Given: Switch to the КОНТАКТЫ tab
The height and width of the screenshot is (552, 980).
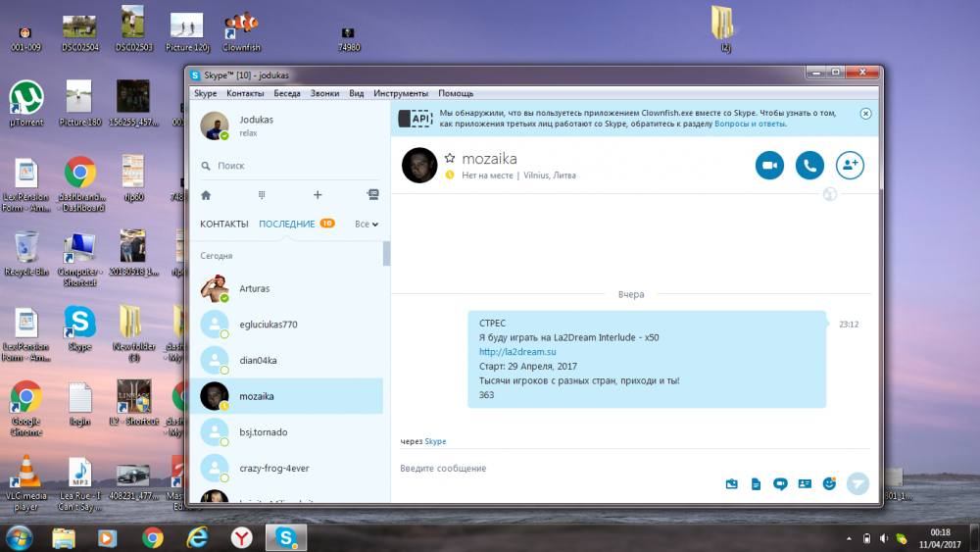Looking at the screenshot, I should 224,225.
